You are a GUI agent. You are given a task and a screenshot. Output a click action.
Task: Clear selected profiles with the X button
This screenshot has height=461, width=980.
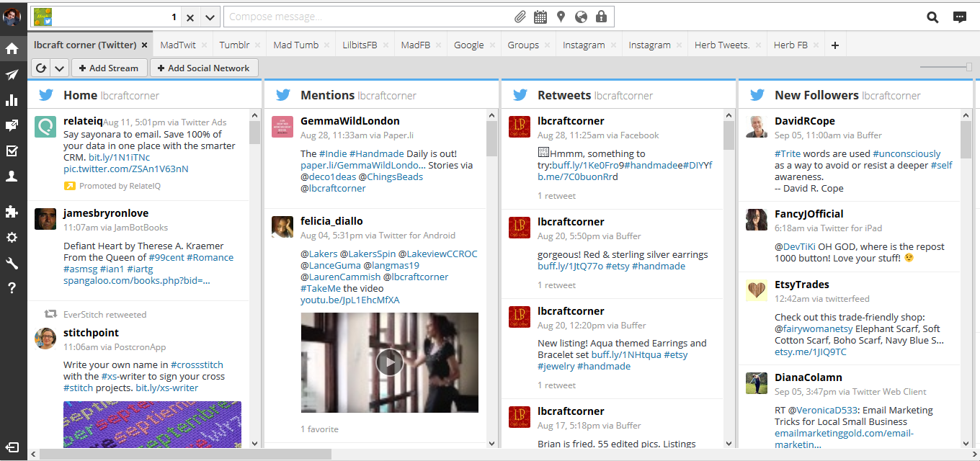click(190, 17)
